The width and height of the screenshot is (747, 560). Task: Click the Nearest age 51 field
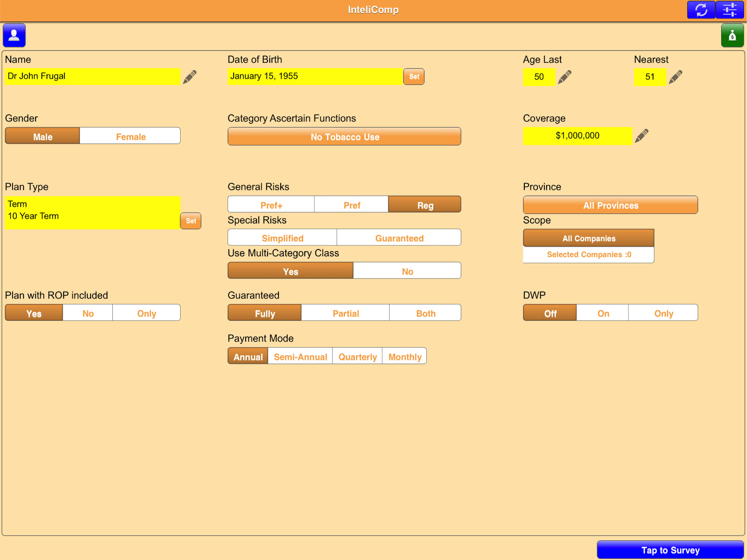650,77
